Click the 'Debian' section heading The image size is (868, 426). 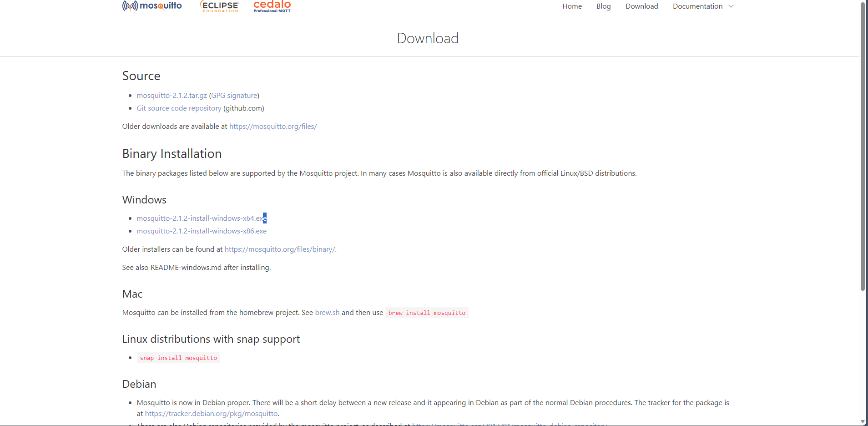click(139, 384)
